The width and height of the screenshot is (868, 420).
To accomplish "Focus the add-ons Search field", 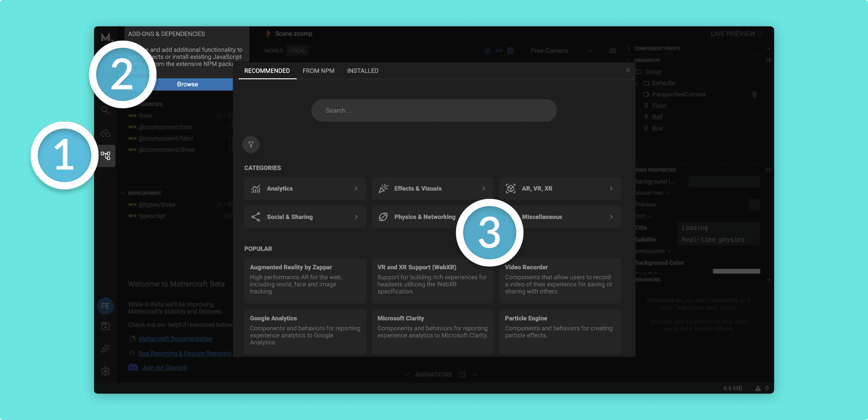I will (434, 111).
